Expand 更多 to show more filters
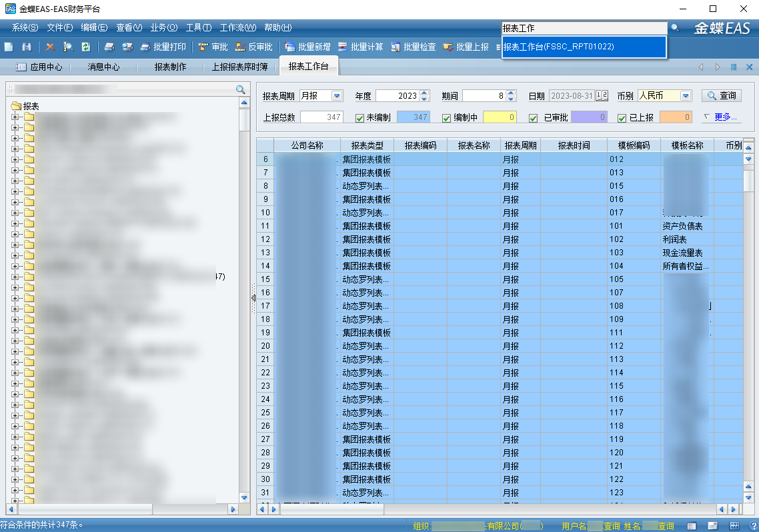Screen dimensions: 759x532 (x=721, y=117)
